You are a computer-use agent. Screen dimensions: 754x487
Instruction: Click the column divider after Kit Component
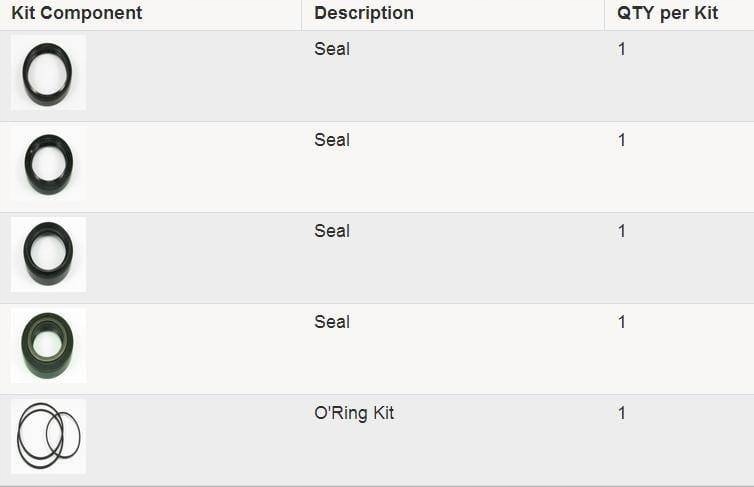(302, 15)
